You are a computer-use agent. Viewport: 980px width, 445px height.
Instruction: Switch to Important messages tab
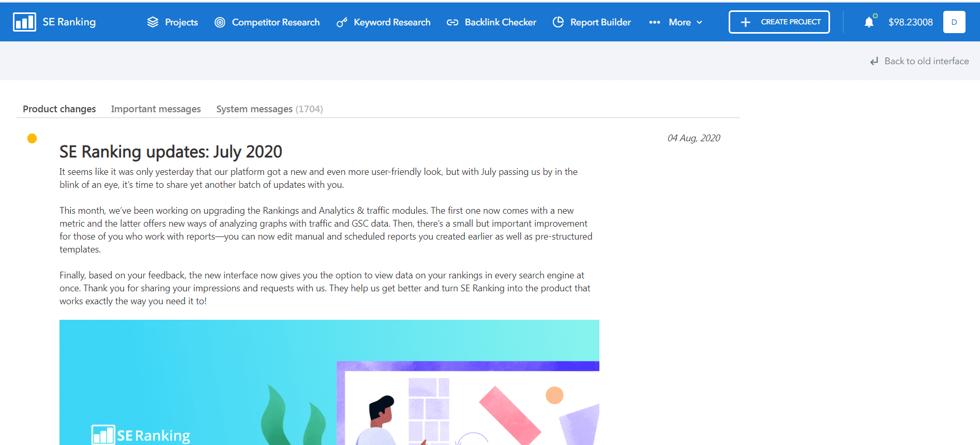click(156, 109)
